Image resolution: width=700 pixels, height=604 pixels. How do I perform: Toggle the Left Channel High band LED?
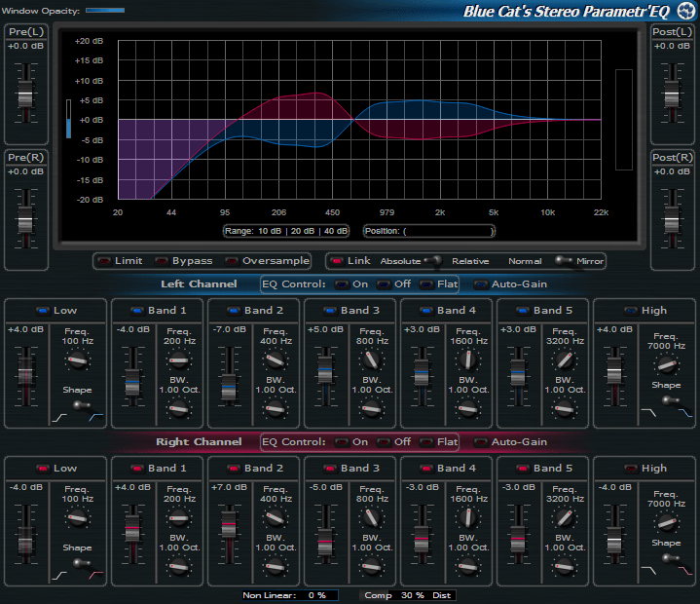(630, 311)
